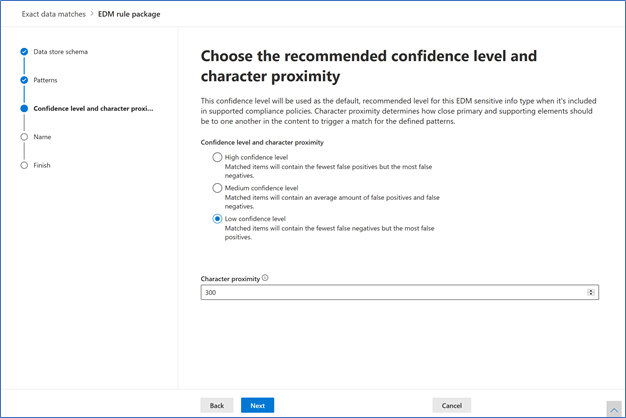Click the scroll-to-top chevron icon
626x418 pixels.
[614, 410]
